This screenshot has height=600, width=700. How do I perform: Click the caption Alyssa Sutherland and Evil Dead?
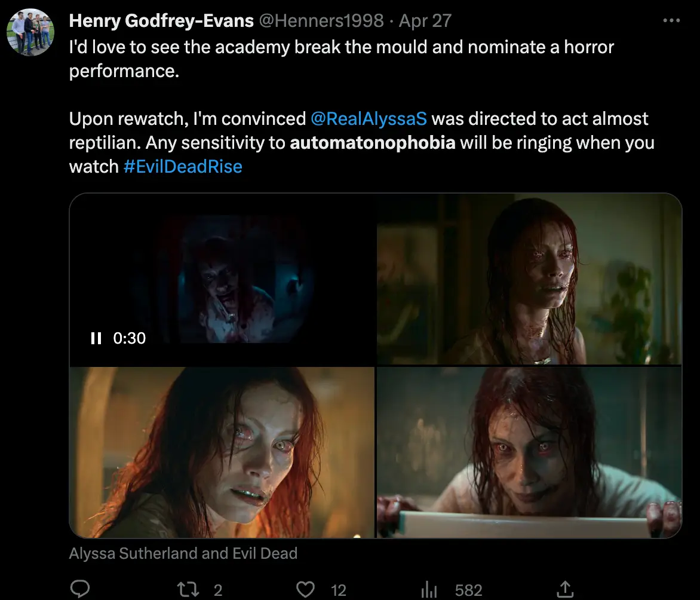183,553
